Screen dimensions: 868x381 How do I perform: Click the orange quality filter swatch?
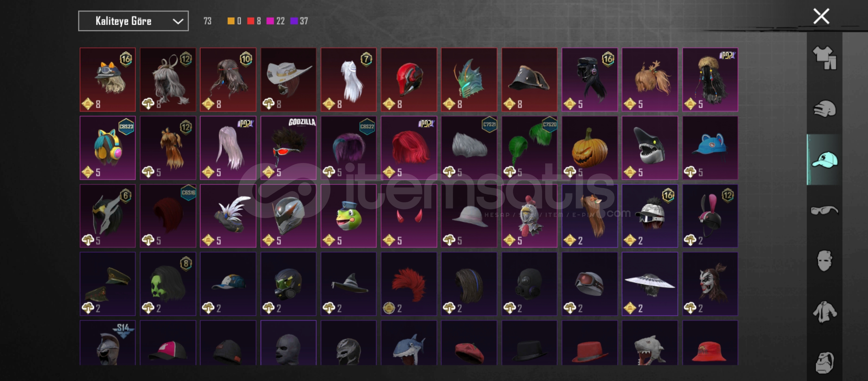231,21
